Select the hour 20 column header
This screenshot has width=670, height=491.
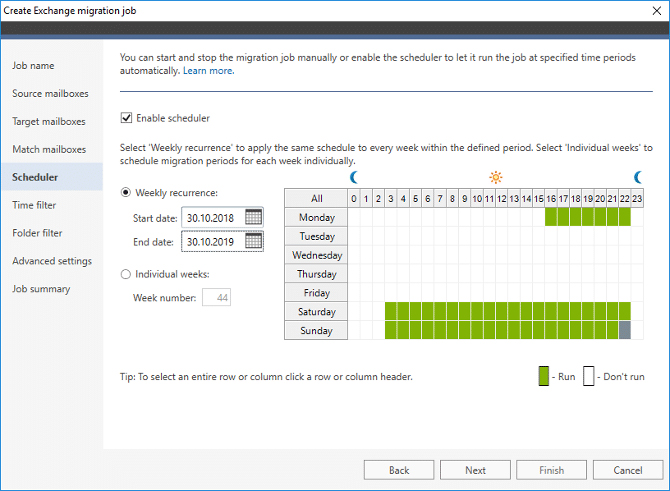pos(600,198)
